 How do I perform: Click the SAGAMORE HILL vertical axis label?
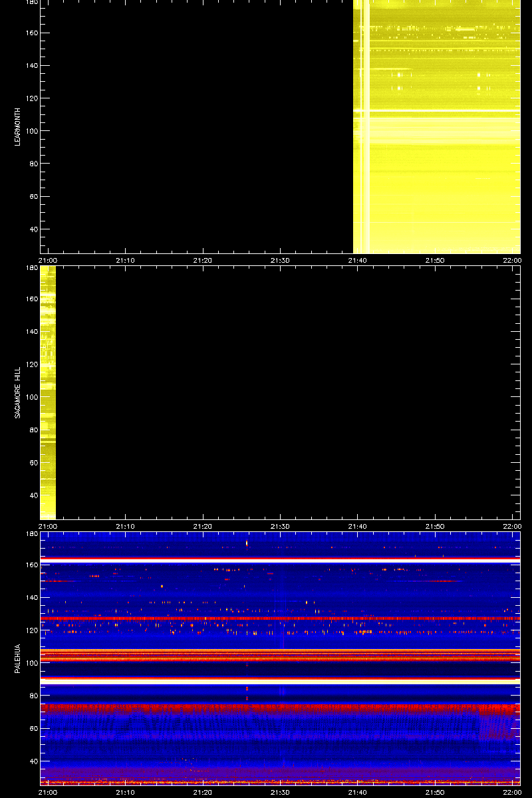[19, 391]
